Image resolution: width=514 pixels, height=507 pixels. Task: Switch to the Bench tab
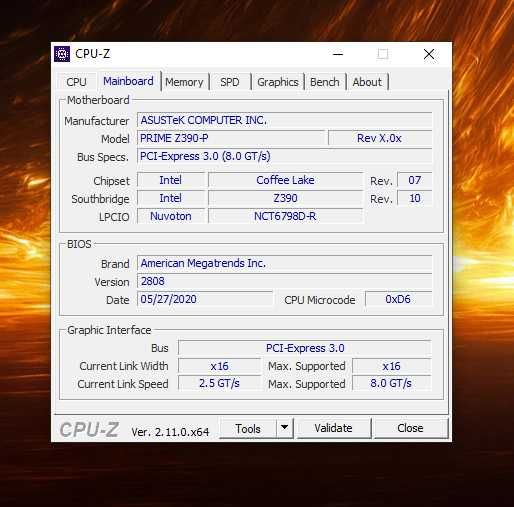coord(325,82)
